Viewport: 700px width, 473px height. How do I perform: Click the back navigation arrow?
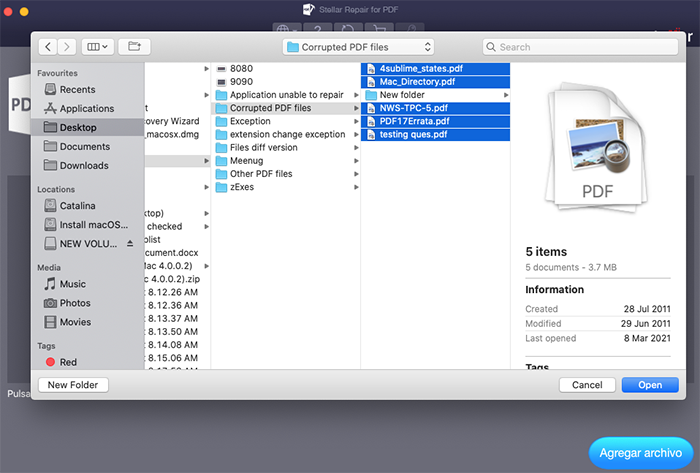(x=46, y=46)
